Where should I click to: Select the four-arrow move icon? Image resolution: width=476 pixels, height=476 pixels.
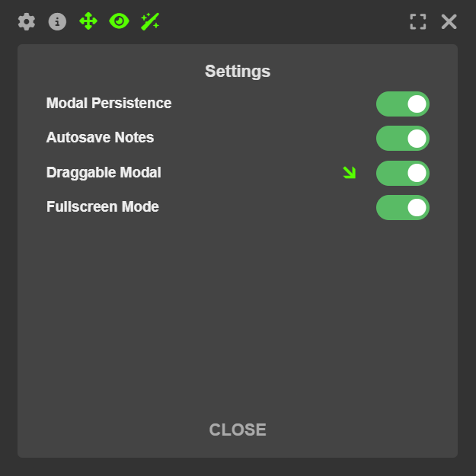click(x=88, y=21)
